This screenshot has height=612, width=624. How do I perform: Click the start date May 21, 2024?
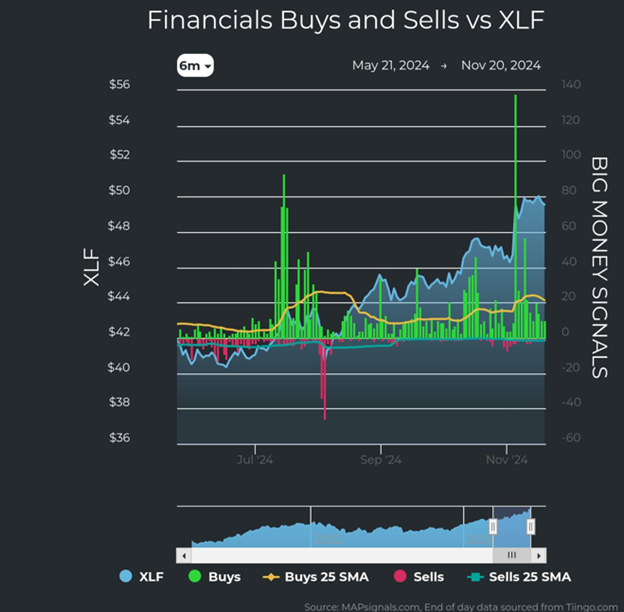pyautogui.click(x=390, y=66)
